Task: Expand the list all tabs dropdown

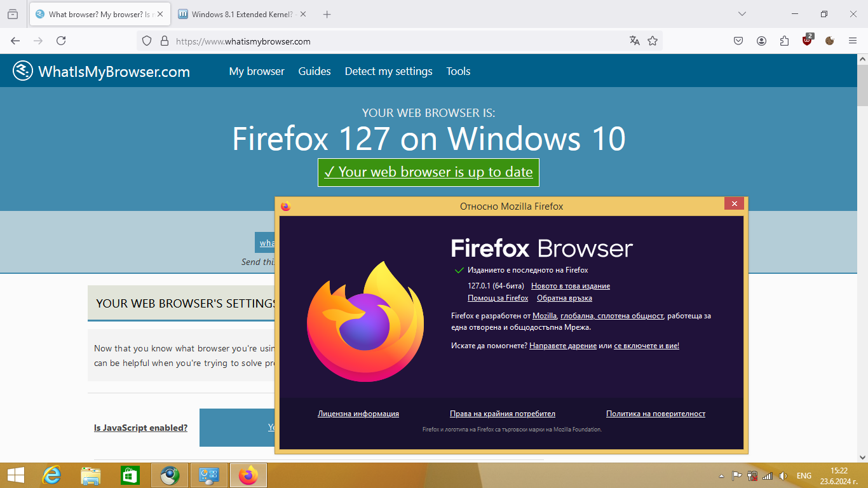Action: click(742, 14)
